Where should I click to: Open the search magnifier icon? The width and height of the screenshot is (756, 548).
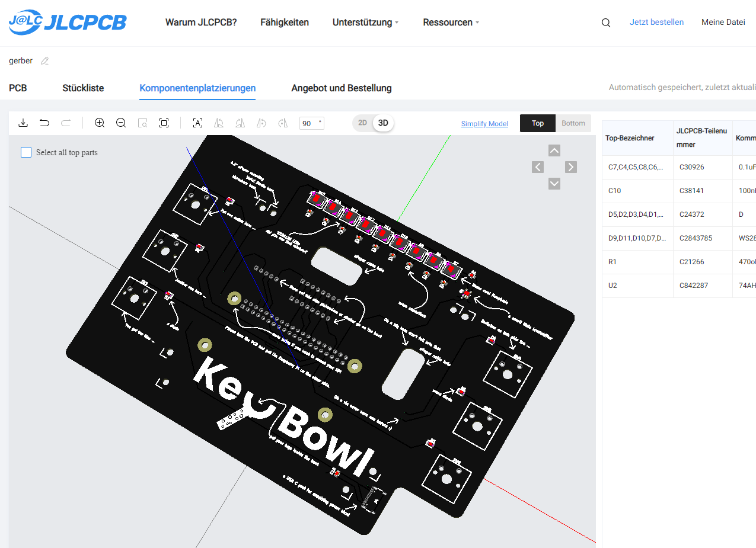pos(606,23)
